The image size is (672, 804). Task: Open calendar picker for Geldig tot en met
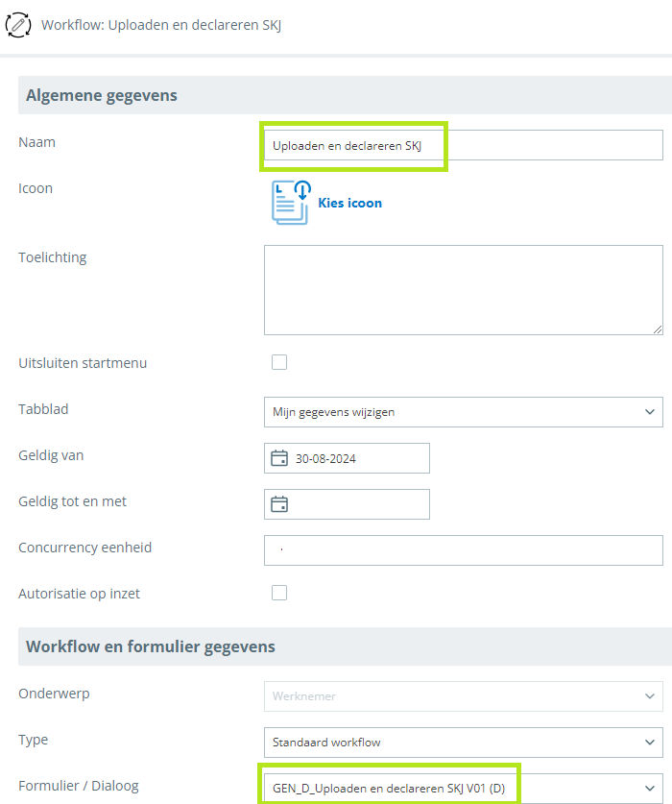[279, 504]
